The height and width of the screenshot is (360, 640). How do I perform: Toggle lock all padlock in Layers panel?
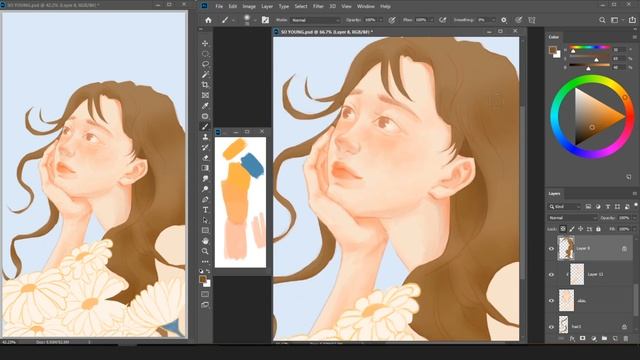[x=598, y=229]
